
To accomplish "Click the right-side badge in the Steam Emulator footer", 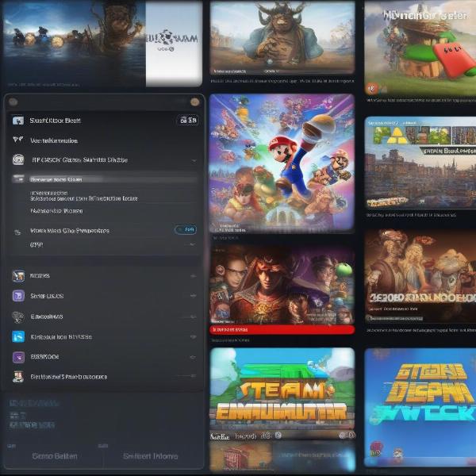I will click(x=347, y=436).
